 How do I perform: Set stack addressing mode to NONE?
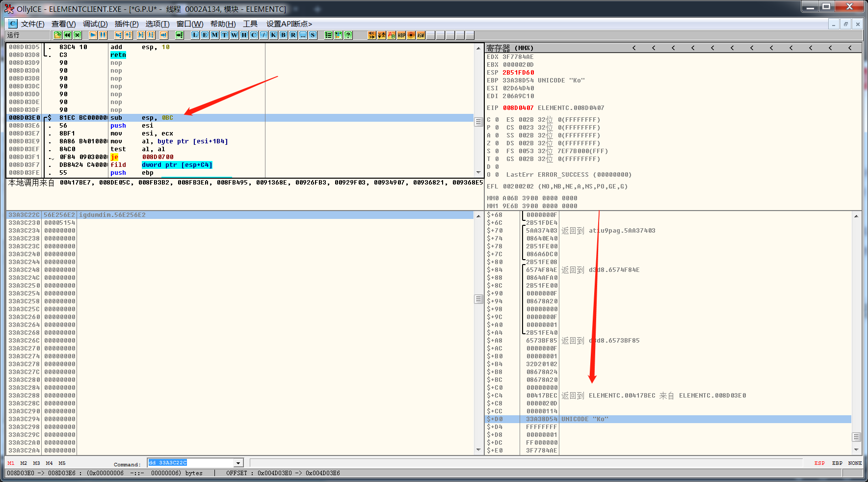pyautogui.click(x=855, y=463)
